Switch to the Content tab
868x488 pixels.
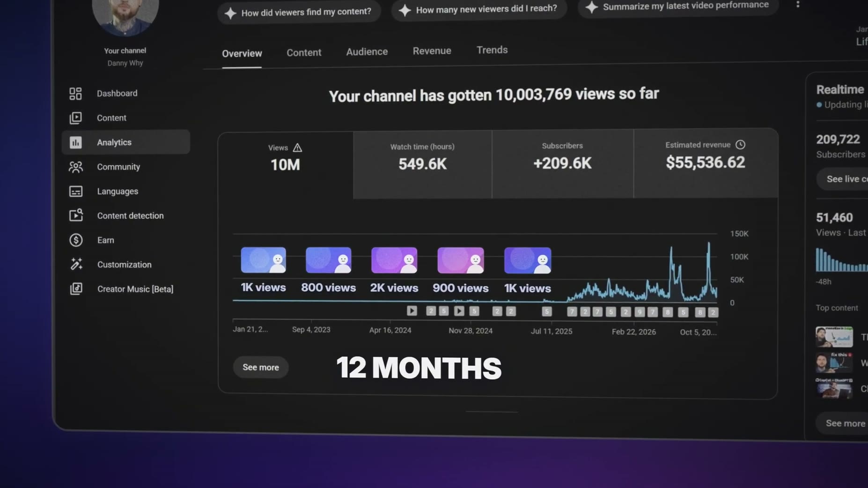(x=304, y=52)
